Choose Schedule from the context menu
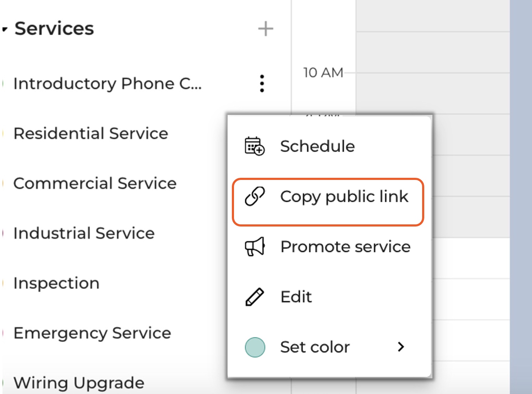This screenshot has width=532, height=394. pyautogui.click(x=317, y=146)
